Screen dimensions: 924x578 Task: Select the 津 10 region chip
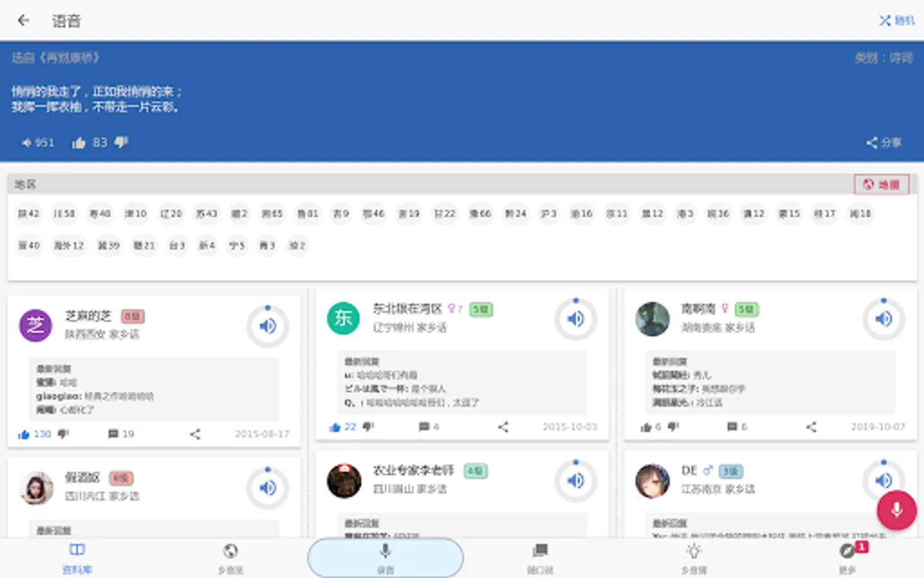(x=135, y=214)
